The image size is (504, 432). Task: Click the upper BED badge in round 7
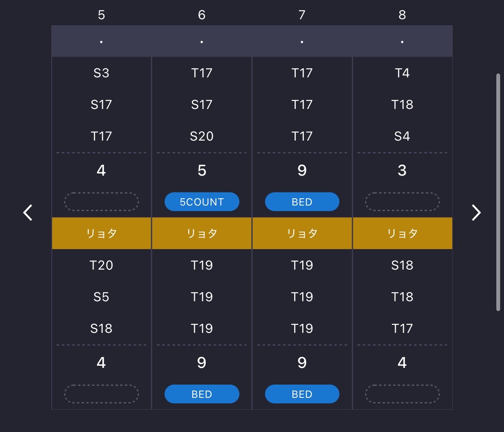pyautogui.click(x=302, y=202)
